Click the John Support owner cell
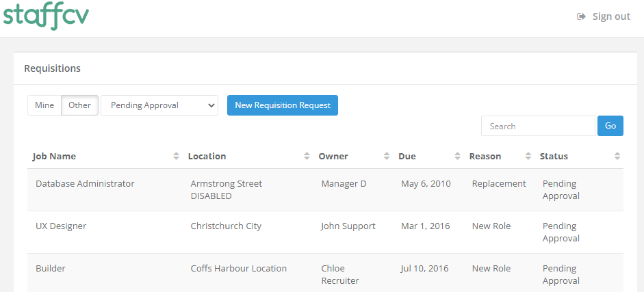This screenshot has width=644, height=292. (348, 226)
